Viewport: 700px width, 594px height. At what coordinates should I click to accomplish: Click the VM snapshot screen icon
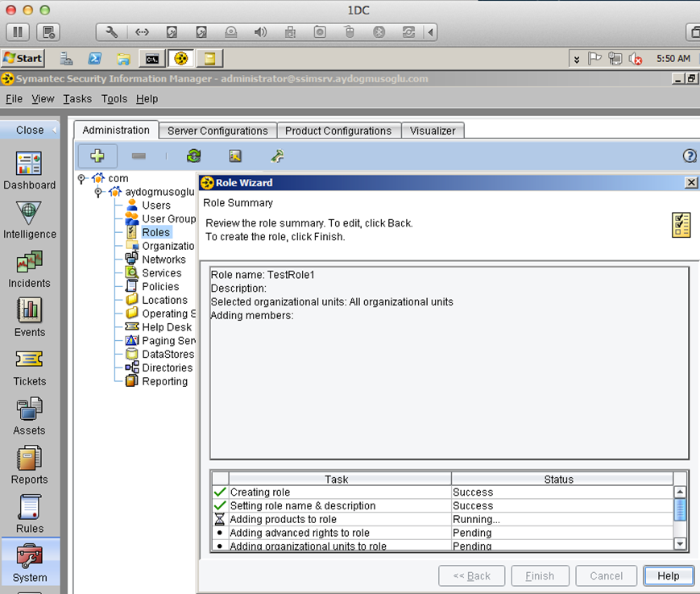click(48, 32)
